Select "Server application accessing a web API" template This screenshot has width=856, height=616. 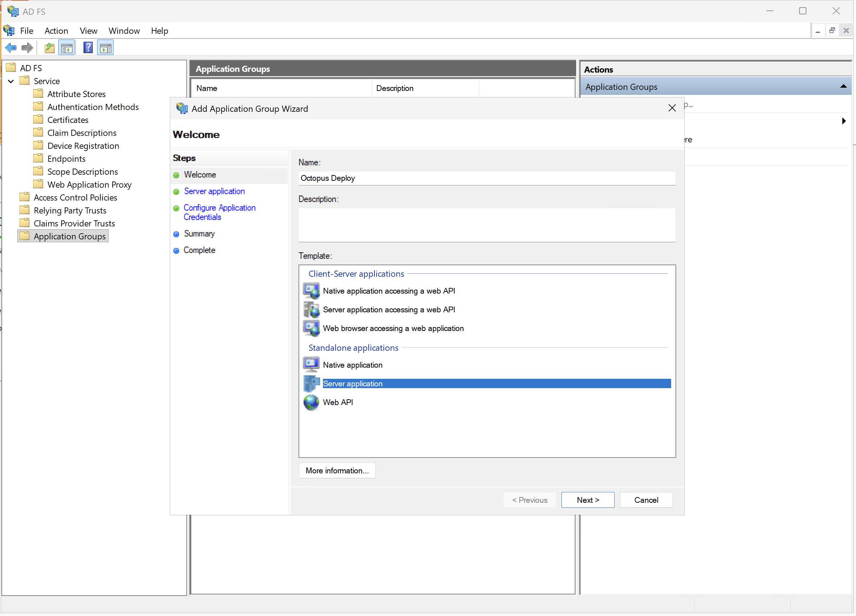click(389, 309)
